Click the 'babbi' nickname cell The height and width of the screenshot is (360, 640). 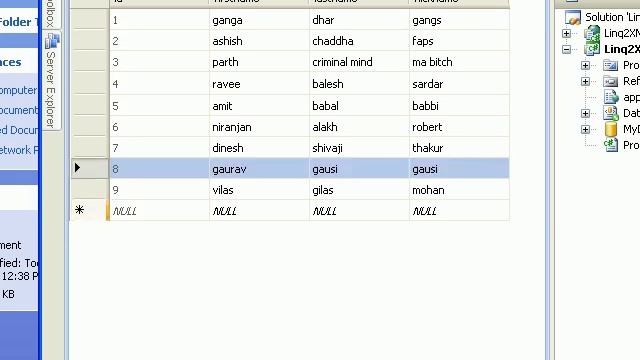tap(459, 106)
